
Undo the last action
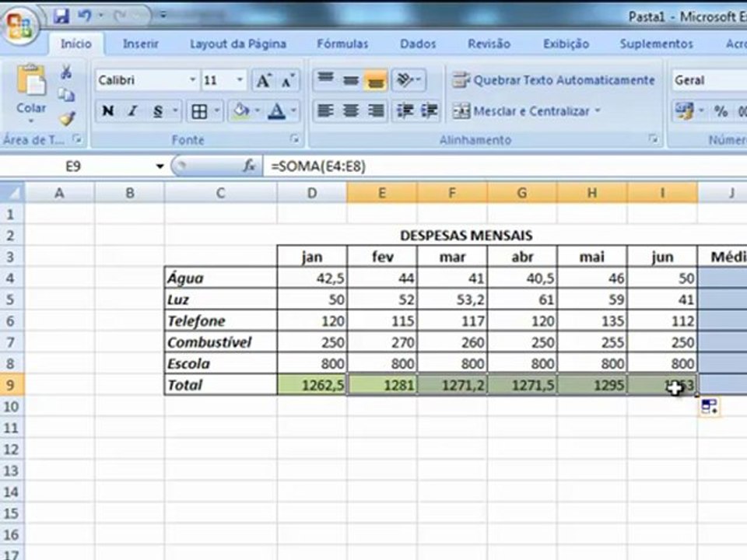tap(84, 16)
